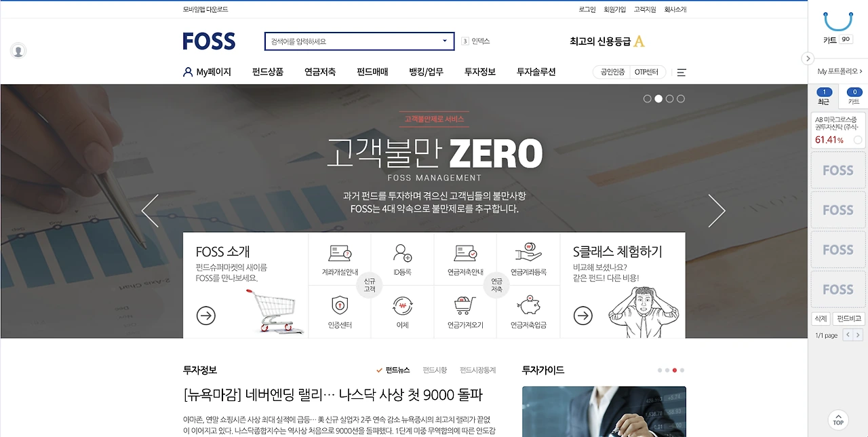Image resolution: width=868 pixels, height=437 pixels.
Task: Click the My페이지 person icon
Action: pyautogui.click(x=188, y=72)
